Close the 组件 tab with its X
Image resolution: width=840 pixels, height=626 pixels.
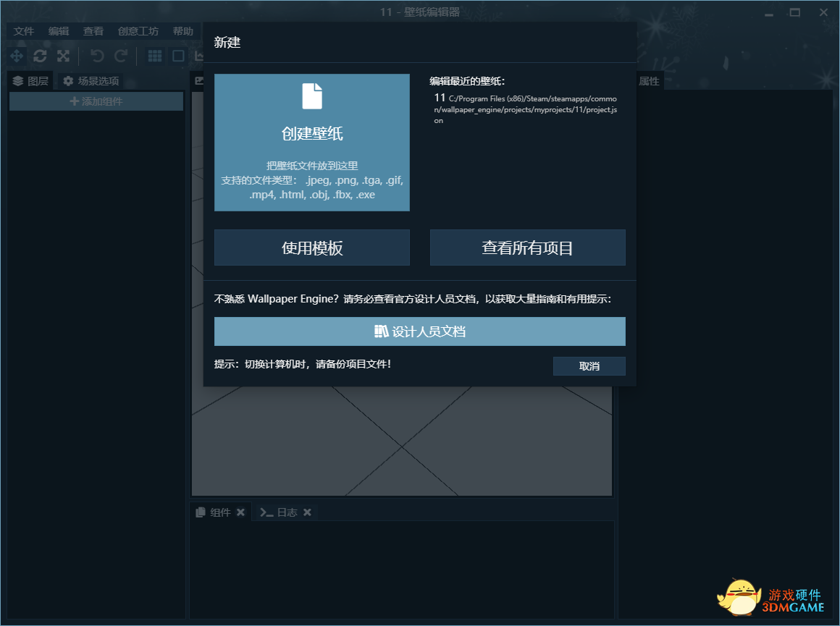click(x=240, y=512)
